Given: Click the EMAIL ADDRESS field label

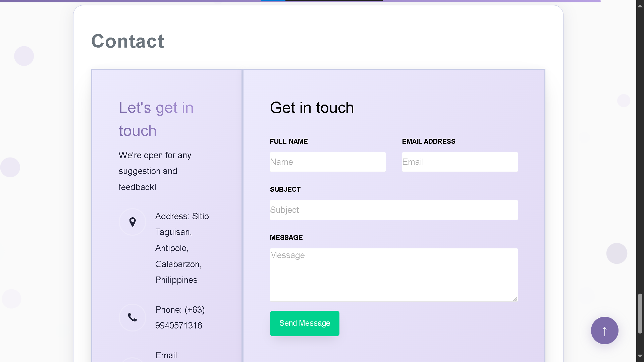Looking at the screenshot, I should point(429,141).
